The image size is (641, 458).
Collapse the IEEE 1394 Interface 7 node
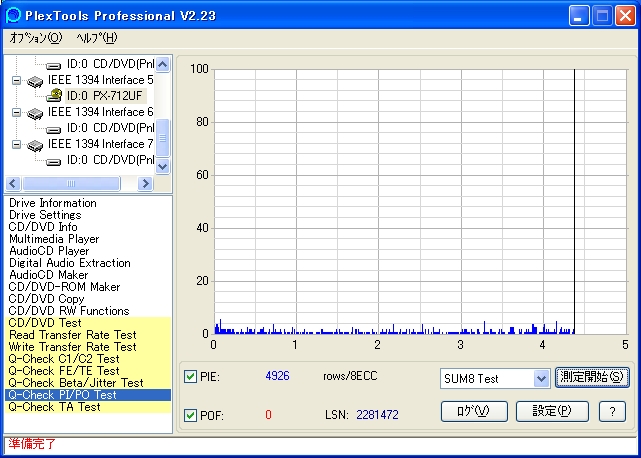[16, 144]
